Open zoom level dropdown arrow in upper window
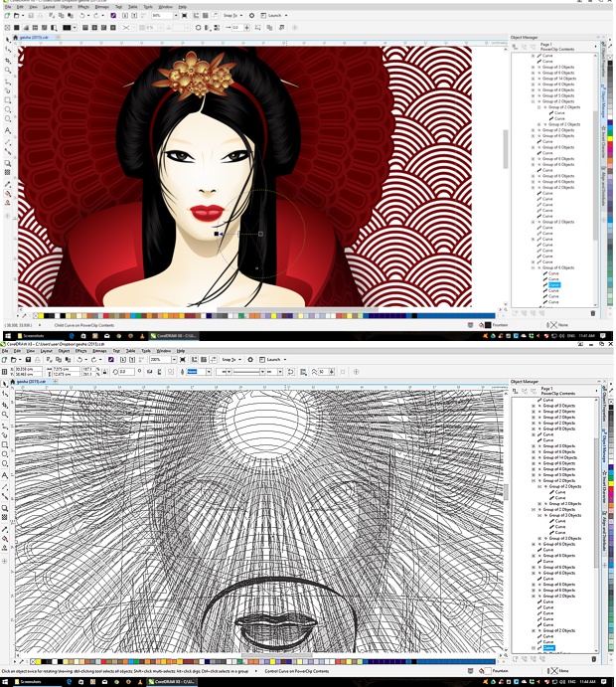Screen dimensions: 616x687 click(x=176, y=15)
